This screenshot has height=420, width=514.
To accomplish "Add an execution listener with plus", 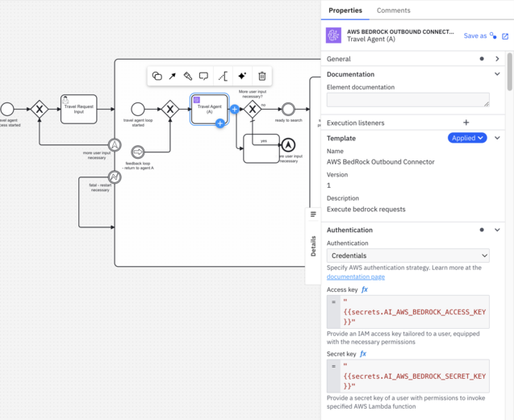I will (466, 123).
